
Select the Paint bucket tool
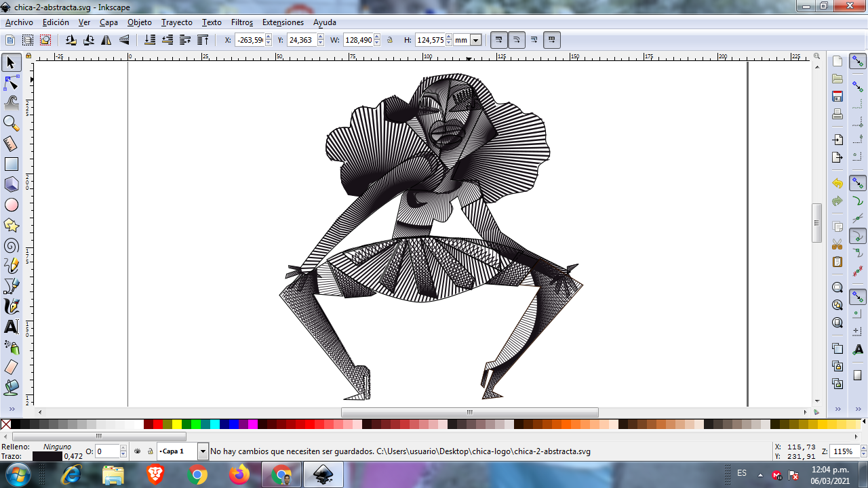point(11,388)
